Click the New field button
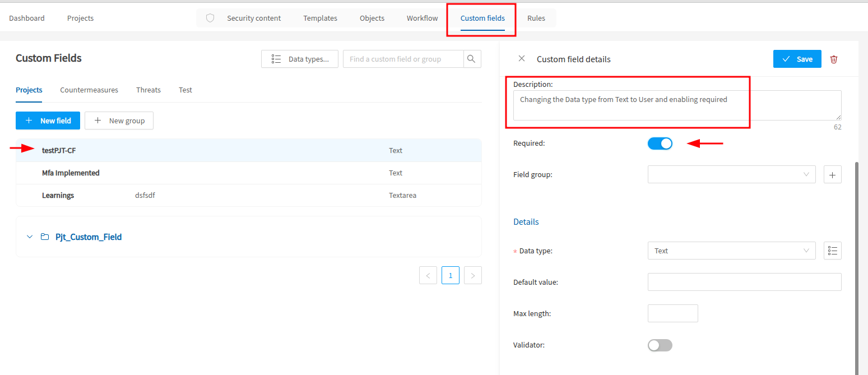This screenshot has width=868, height=375. (x=48, y=121)
